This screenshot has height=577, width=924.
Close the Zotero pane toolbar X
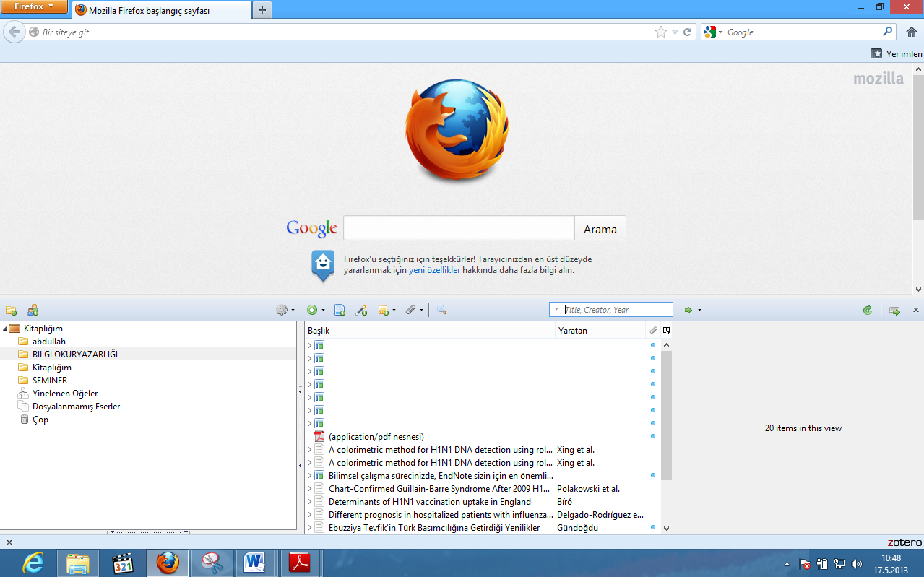(916, 310)
